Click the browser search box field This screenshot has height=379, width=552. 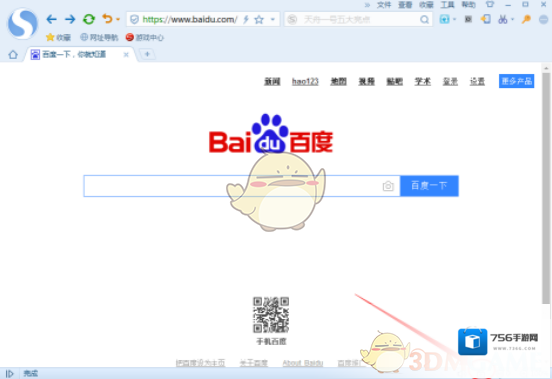(x=359, y=19)
